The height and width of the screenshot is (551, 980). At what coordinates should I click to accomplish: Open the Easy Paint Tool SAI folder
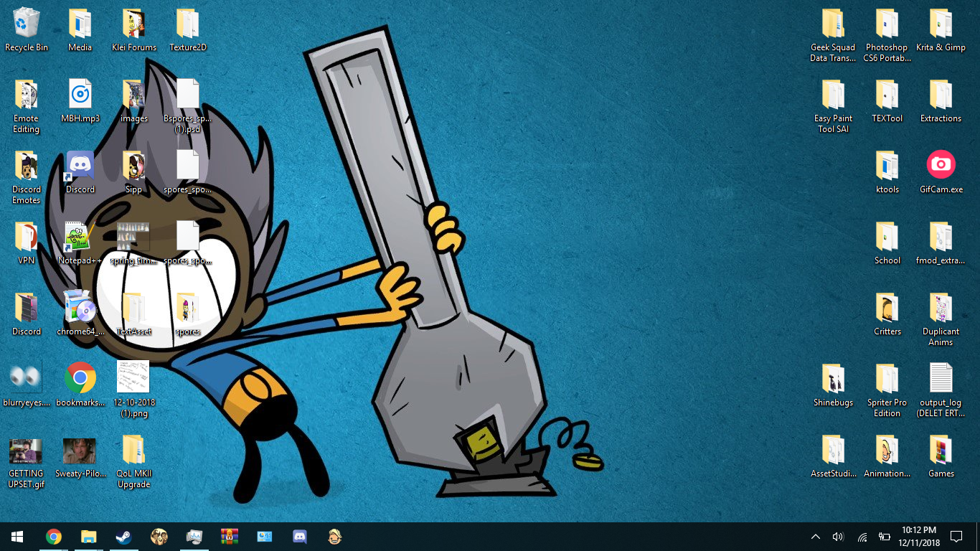(x=833, y=106)
